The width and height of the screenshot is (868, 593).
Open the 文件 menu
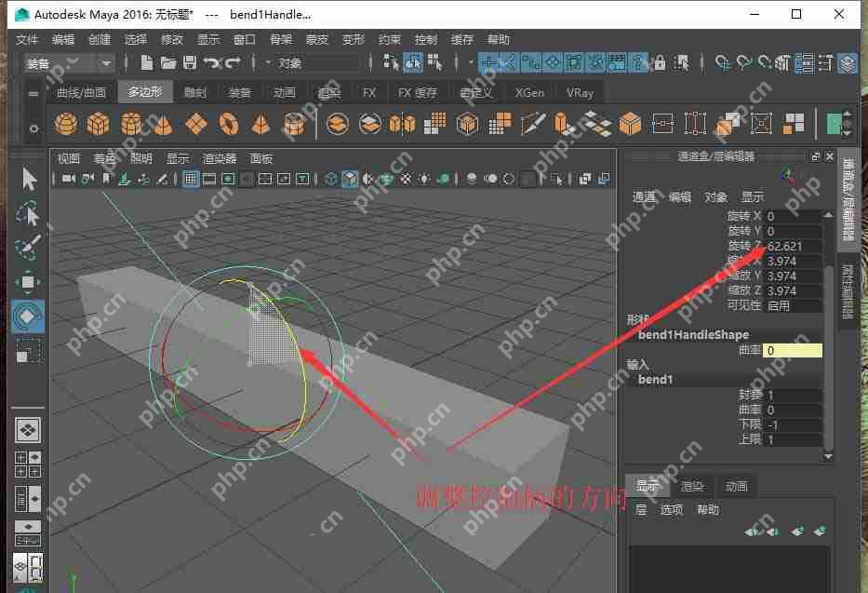[27, 39]
